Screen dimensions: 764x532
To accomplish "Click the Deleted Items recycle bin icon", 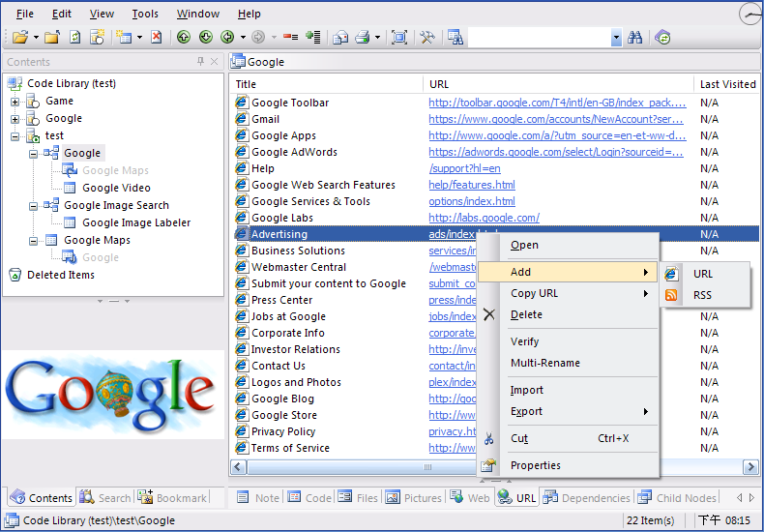I will 15,275.
